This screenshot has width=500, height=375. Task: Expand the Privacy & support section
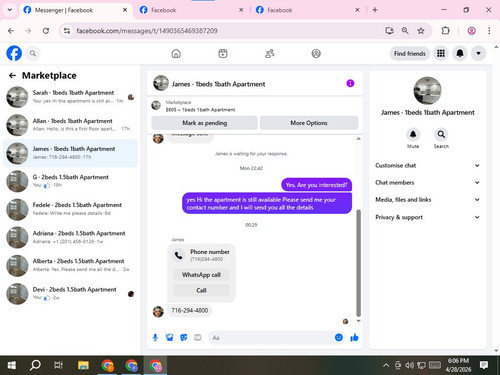(427, 217)
